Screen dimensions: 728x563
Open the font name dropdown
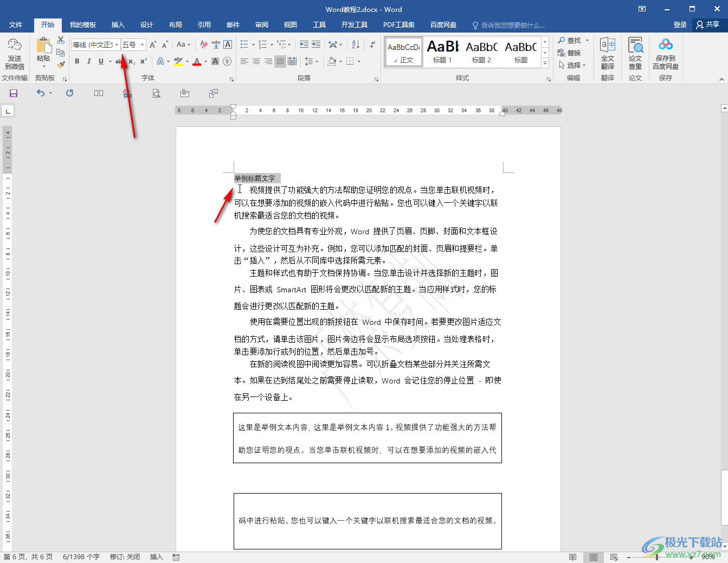(x=117, y=44)
